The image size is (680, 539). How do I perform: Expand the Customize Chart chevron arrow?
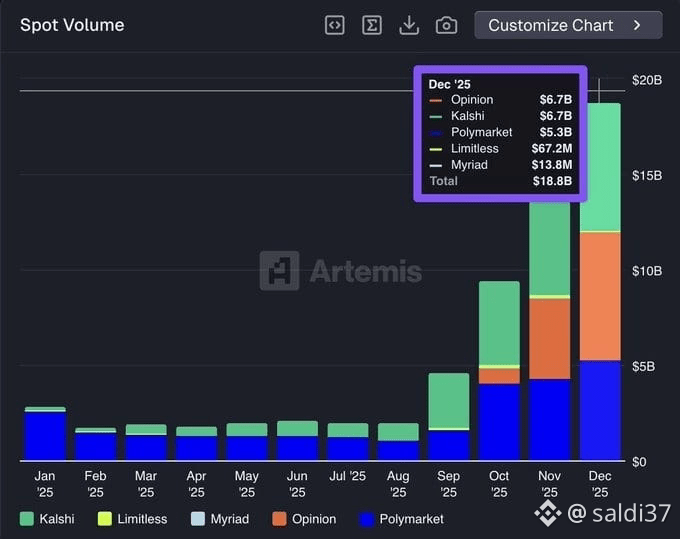[x=637, y=25]
